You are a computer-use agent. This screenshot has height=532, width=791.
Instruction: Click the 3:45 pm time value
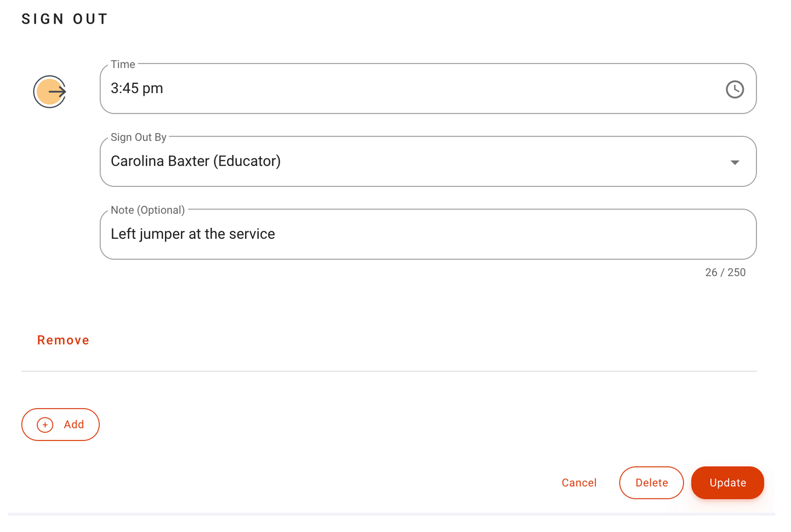point(137,88)
